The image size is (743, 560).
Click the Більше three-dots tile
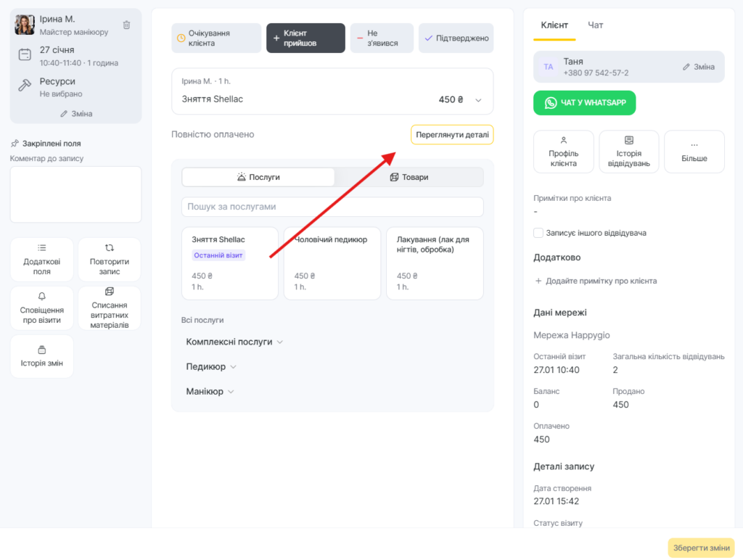pos(694,152)
